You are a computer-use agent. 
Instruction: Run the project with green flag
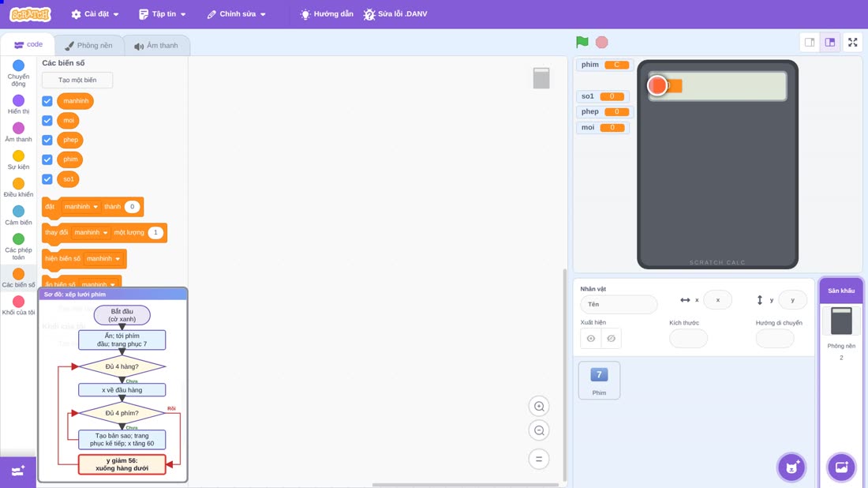tap(582, 42)
